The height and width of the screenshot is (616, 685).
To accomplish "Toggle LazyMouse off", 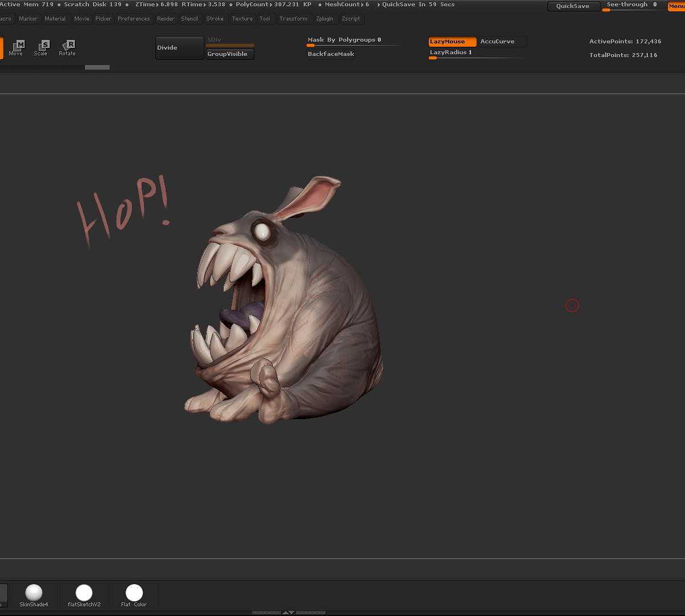I will click(453, 42).
